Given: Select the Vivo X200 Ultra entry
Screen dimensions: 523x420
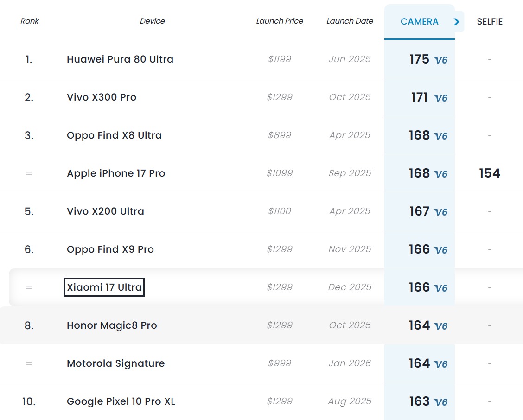Looking at the screenshot, I should tap(105, 211).
